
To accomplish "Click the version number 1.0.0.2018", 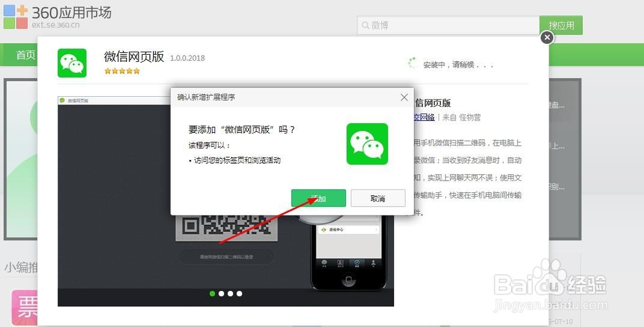I will [187, 58].
